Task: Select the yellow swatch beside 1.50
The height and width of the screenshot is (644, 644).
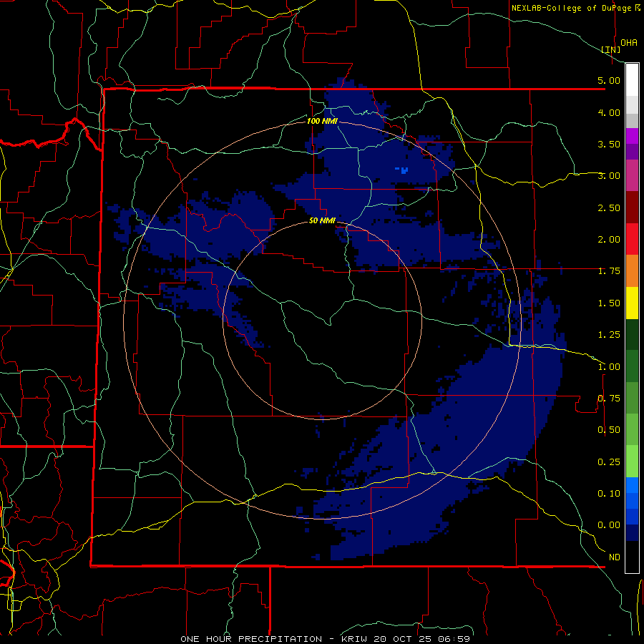Action: coord(632,303)
